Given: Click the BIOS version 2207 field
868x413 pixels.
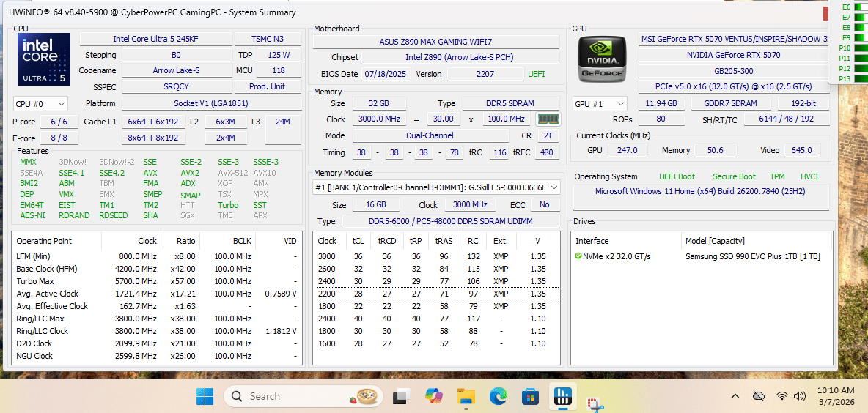Looking at the screenshot, I should point(485,74).
